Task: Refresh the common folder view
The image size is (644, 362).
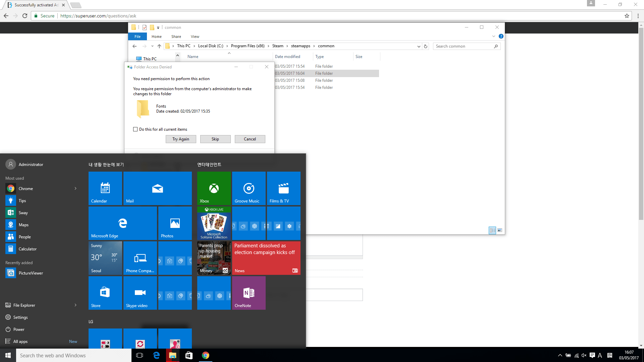Action: [426, 47]
